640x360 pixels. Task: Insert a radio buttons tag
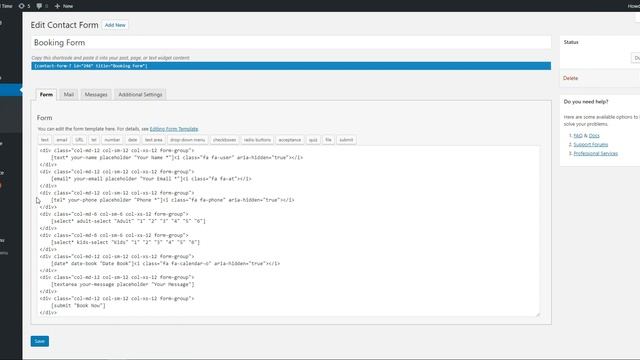coord(257,140)
